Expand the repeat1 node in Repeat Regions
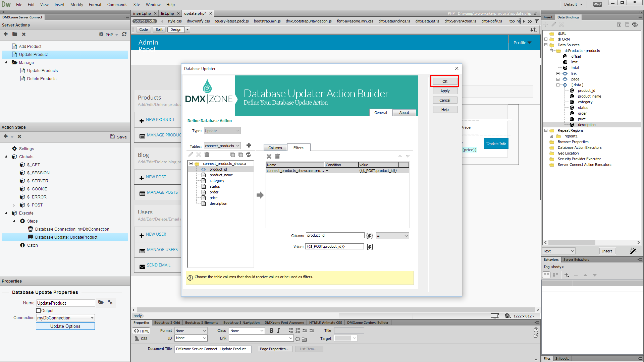This screenshot has width=644, height=362. (551, 136)
